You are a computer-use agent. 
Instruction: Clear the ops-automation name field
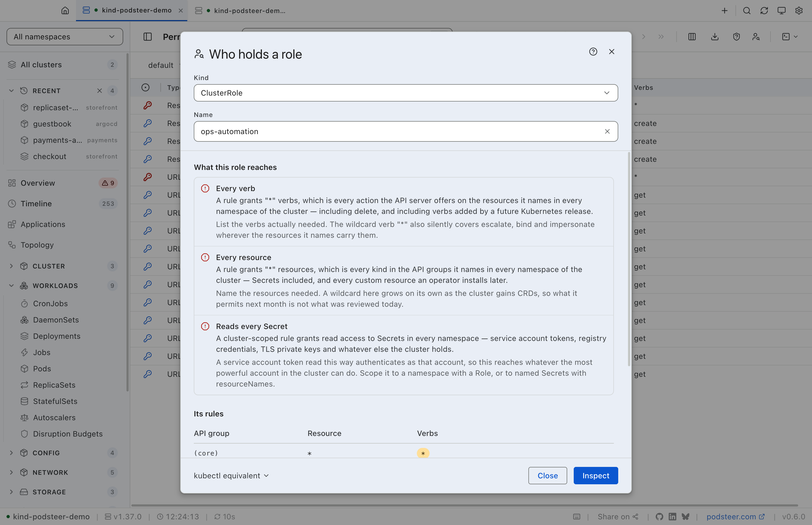607,132
